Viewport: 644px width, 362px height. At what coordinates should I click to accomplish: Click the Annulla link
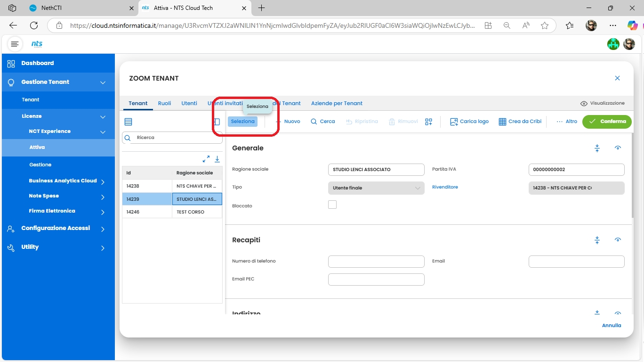[612, 325]
